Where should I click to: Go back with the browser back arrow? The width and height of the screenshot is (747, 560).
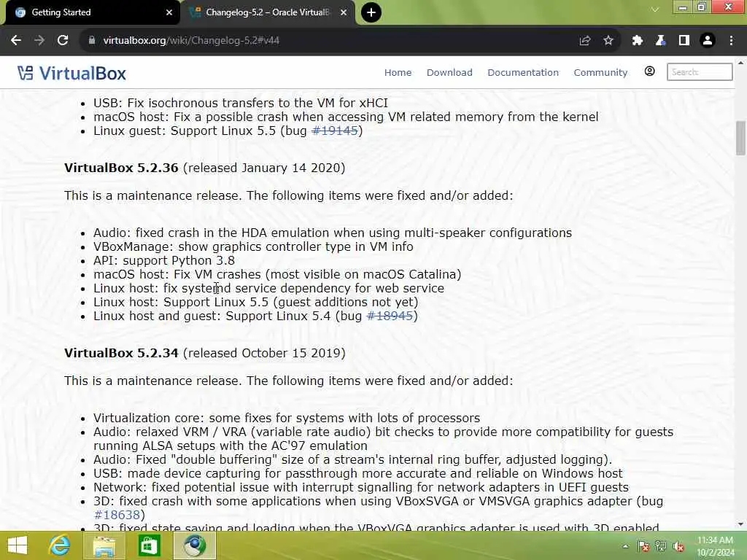16,41
